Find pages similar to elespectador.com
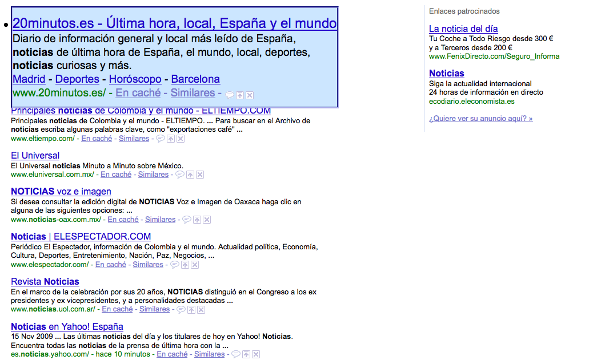The width and height of the screenshot is (593, 364). click(x=148, y=264)
